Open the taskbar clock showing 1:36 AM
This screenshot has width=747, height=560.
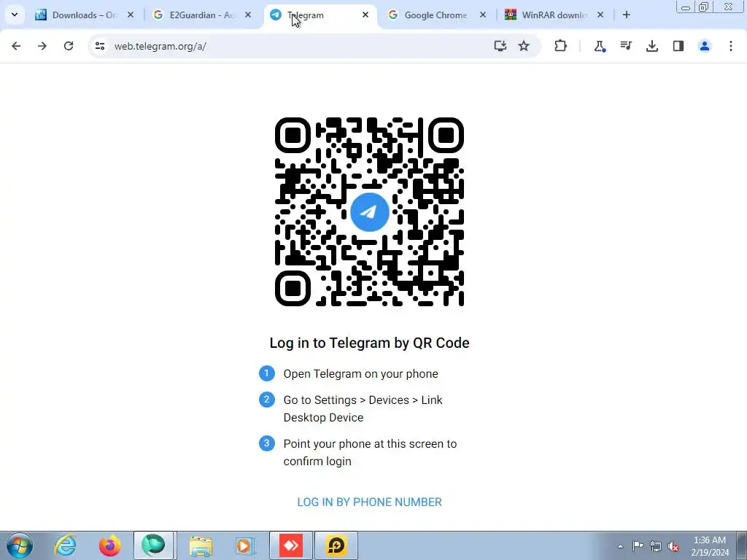[x=710, y=546]
